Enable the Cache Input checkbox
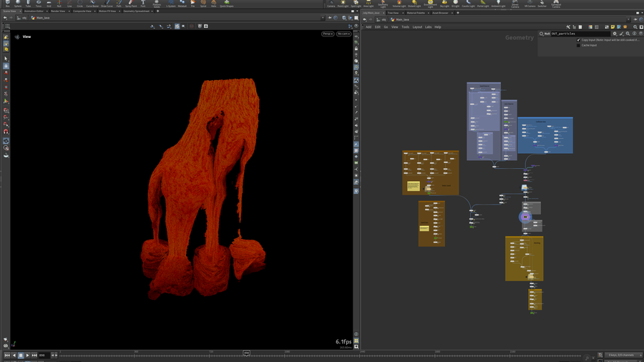The height and width of the screenshot is (362, 644). click(579, 45)
